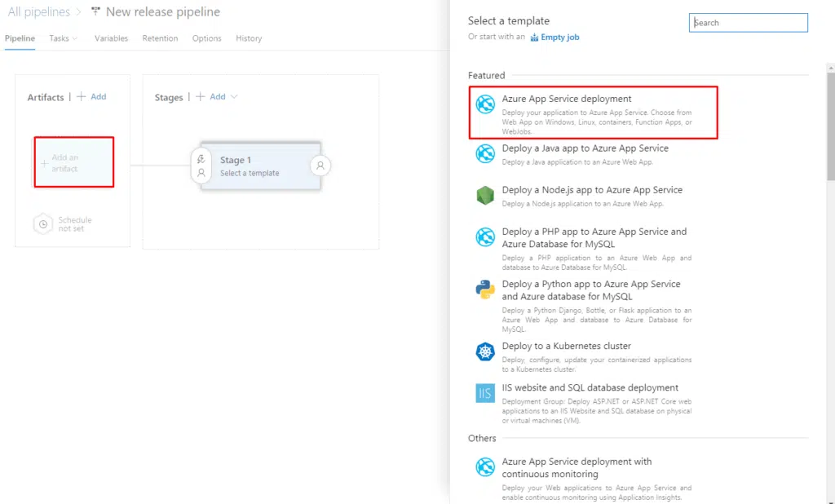This screenshot has height=504, width=835.
Task: Select Deploy a Java app to Azure App Service
Action: (x=585, y=148)
